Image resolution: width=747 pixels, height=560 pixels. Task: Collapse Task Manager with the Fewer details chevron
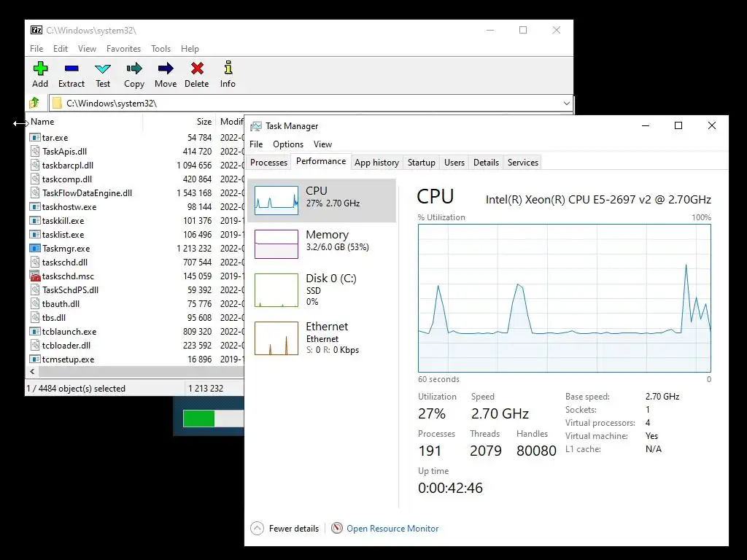click(257, 528)
